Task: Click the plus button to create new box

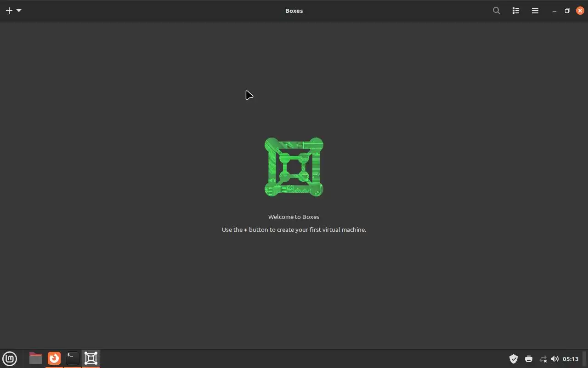Action: click(9, 11)
